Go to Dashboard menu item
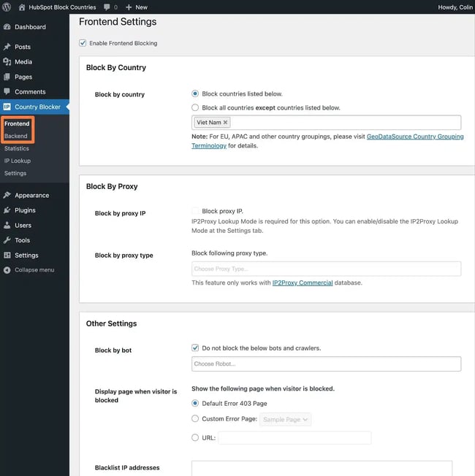Screen dimensions: 475x476 [31, 27]
